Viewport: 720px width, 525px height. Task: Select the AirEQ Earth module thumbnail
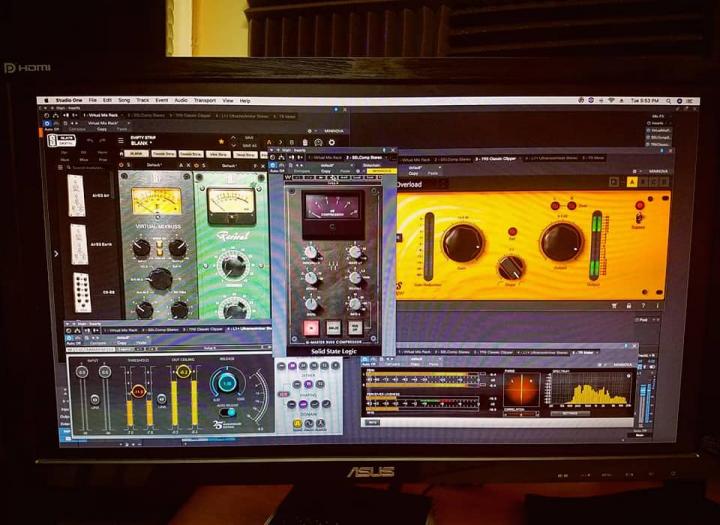click(x=79, y=244)
